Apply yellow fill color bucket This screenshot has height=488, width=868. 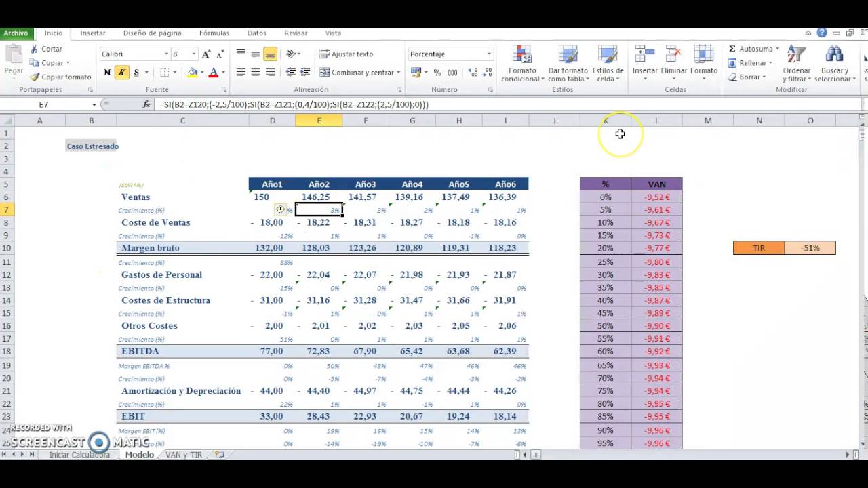(193, 73)
